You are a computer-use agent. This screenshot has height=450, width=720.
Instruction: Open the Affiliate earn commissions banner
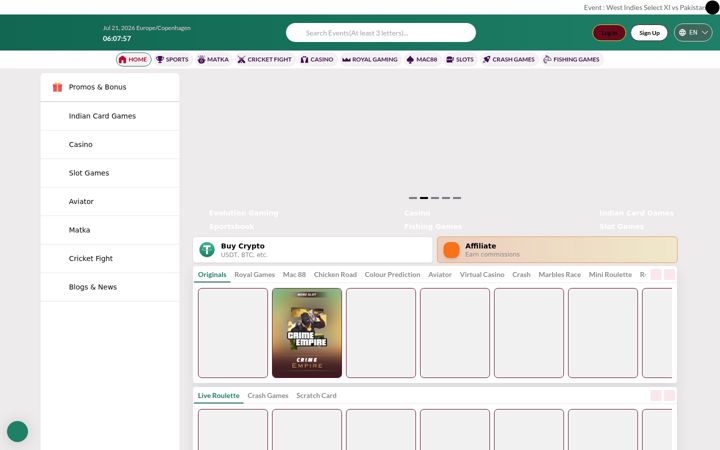pos(557,250)
